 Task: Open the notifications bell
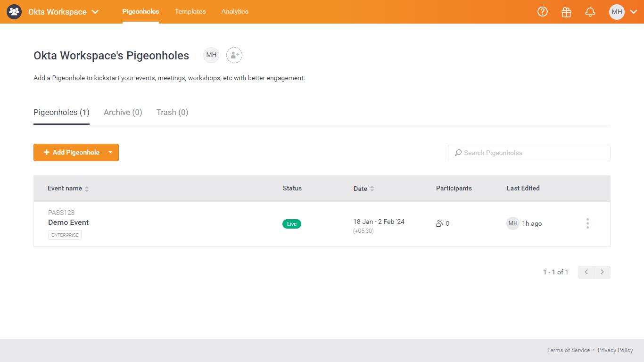click(590, 12)
